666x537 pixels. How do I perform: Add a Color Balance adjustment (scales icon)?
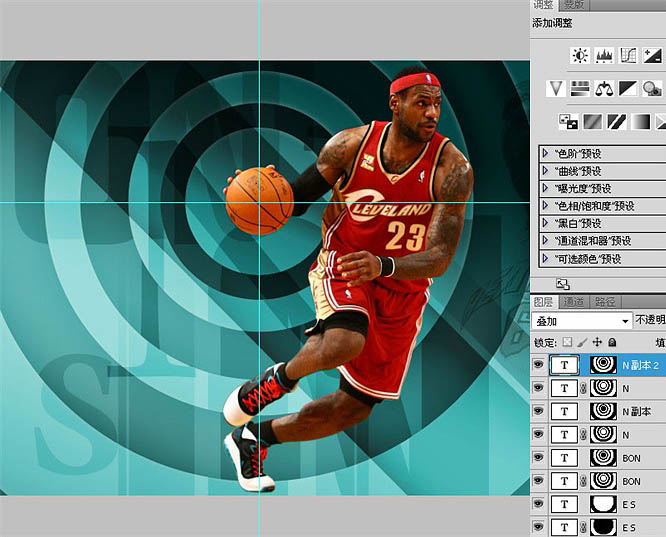coord(604,88)
